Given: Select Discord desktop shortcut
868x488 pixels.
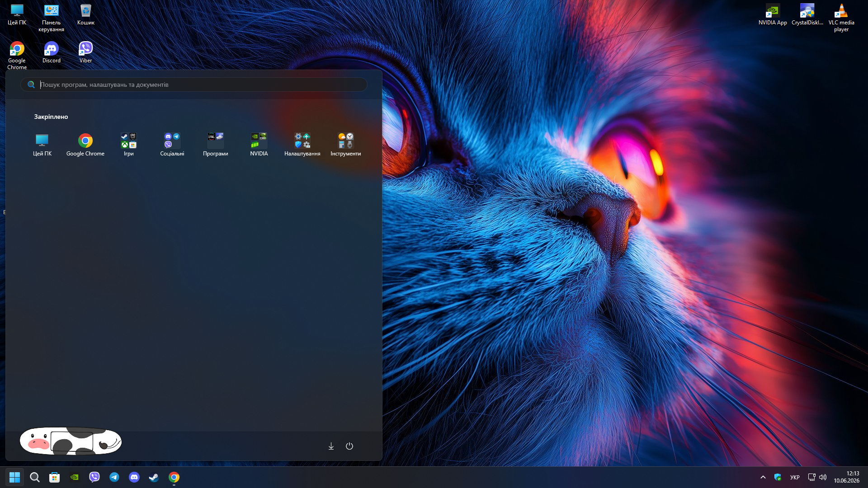Looking at the screenshot, I should [x=52, y=52].
